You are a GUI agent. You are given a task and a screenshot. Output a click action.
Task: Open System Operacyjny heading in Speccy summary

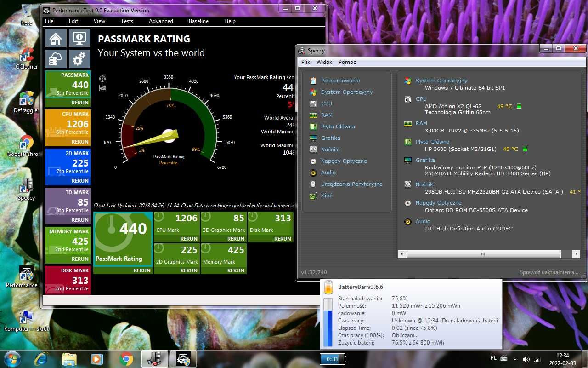pyautogui.click(x=441, y=80)
